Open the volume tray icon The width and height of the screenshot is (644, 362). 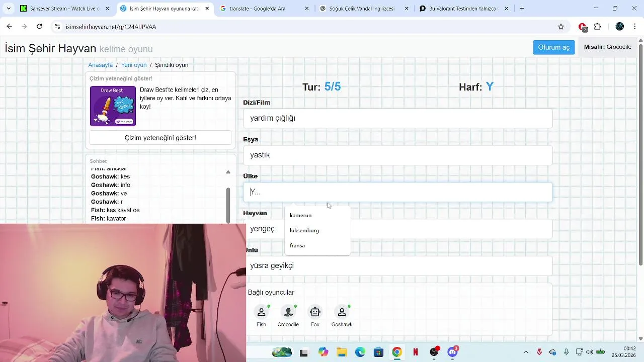[x=589, y=352]
